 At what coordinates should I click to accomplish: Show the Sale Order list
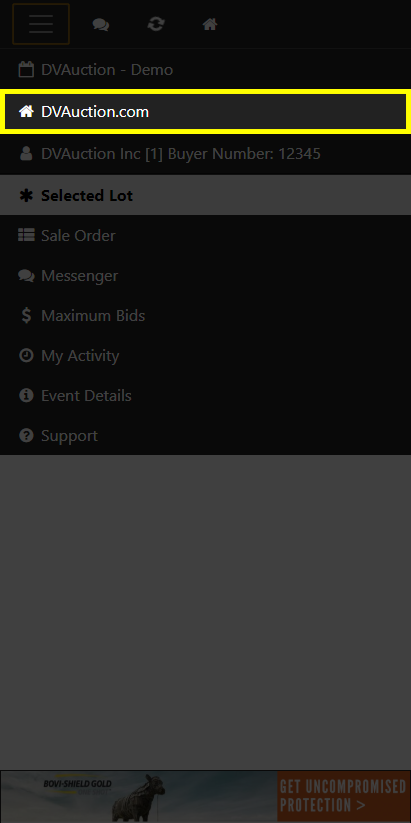[205, 236]
